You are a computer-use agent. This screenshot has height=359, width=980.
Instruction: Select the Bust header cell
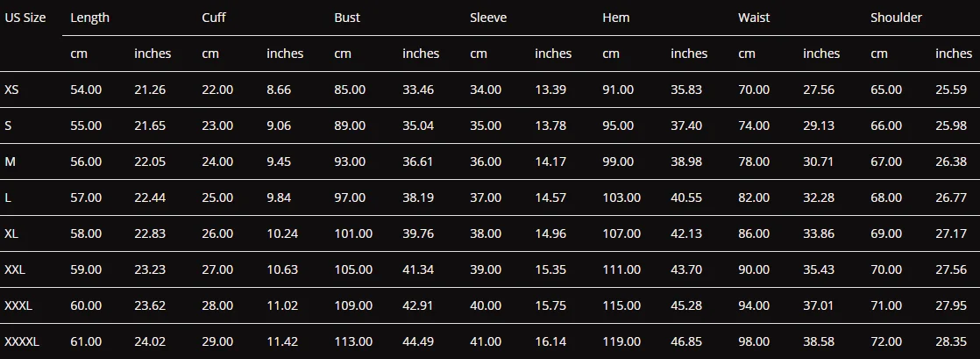[347, 18]
